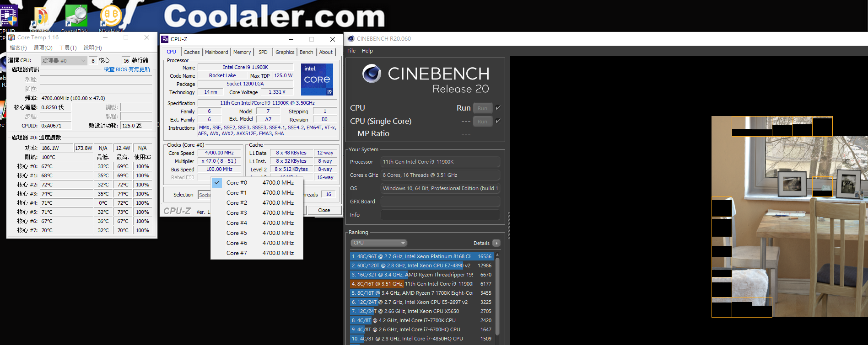The image size is (868, 345).
Task: Open the 說明(H) menu in Core Temp
Action: click(x=92, y=48)
